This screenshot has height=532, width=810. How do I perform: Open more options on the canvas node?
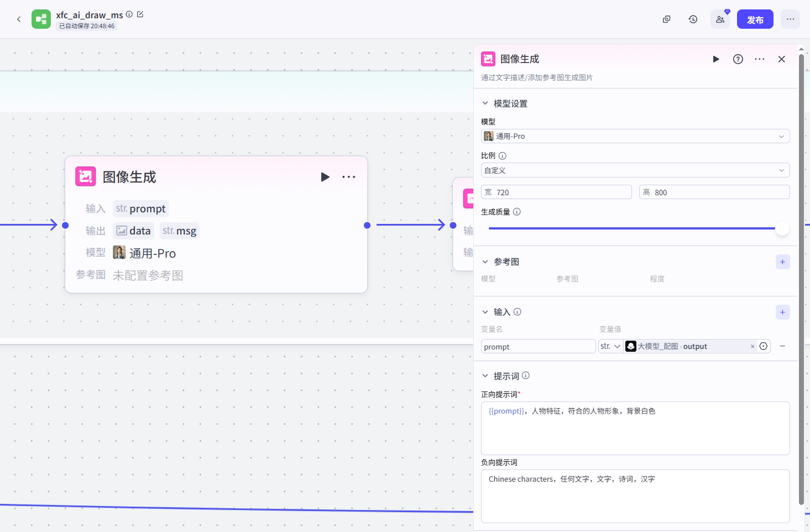click(x=349, y=177)
